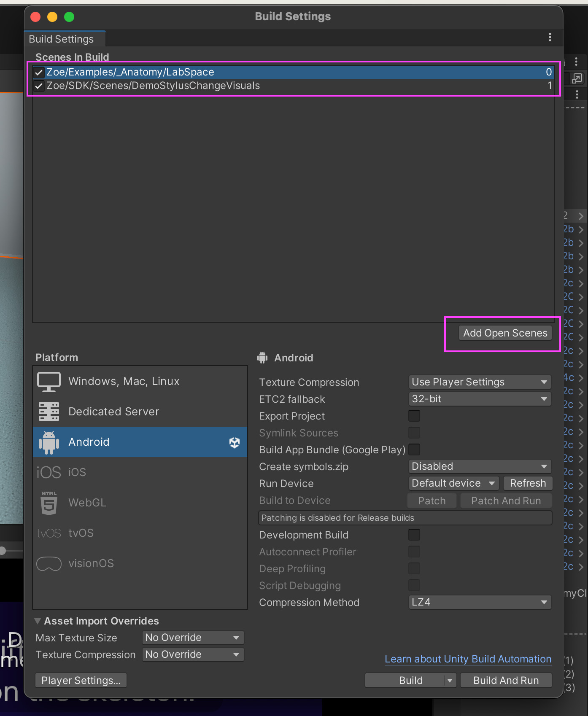This screenshot has height=716, width=588.
Task: Select the Zoe/SDK/Scenes/DemoStylusChangeVisuals scene row
Action: (293, 86)
